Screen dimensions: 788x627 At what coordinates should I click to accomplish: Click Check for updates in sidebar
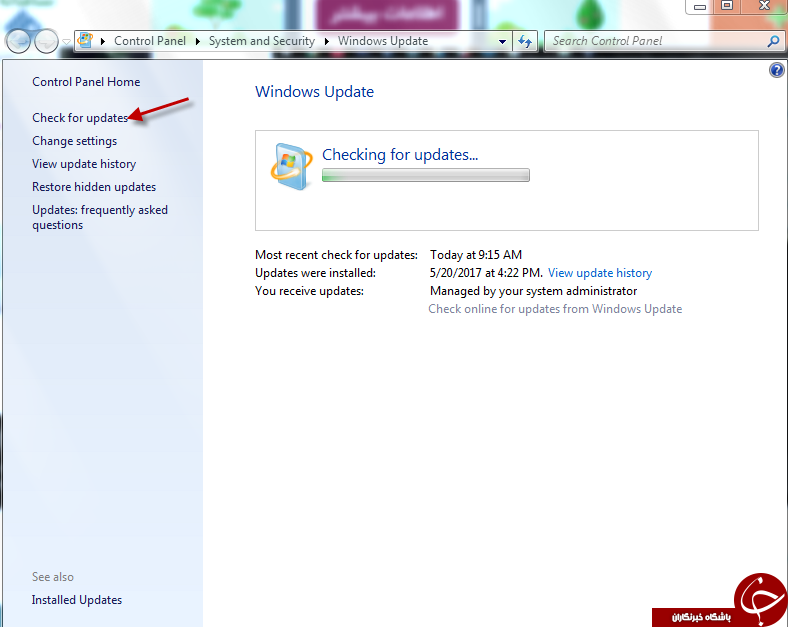[80, 118]
